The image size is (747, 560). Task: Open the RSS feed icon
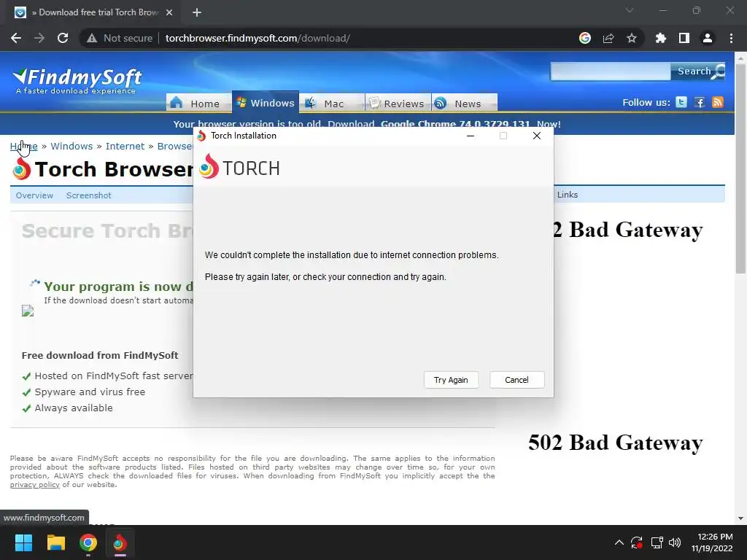(718, 102)
